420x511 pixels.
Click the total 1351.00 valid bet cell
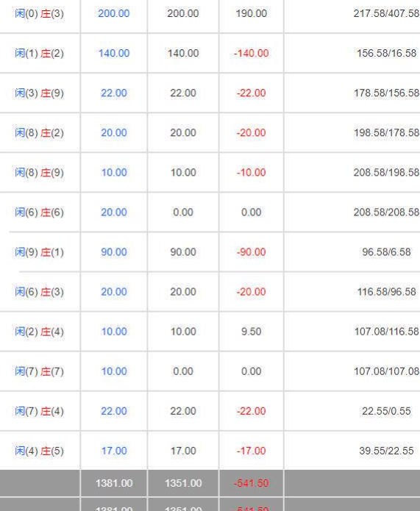pos(183,483)
